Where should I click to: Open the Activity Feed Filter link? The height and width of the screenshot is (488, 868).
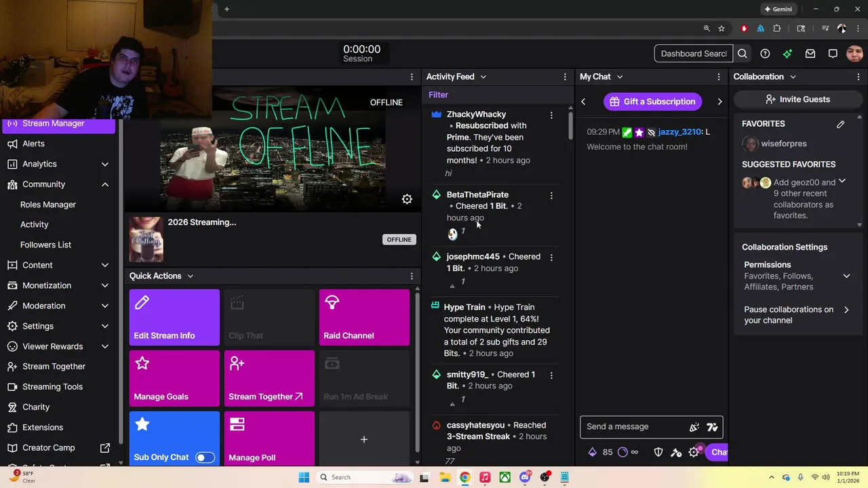coord(438,95)
